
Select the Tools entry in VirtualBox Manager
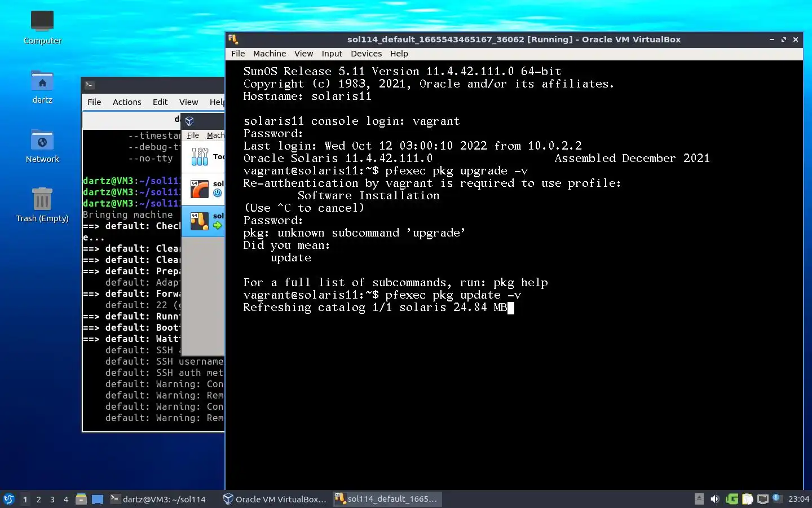(204, 156)
